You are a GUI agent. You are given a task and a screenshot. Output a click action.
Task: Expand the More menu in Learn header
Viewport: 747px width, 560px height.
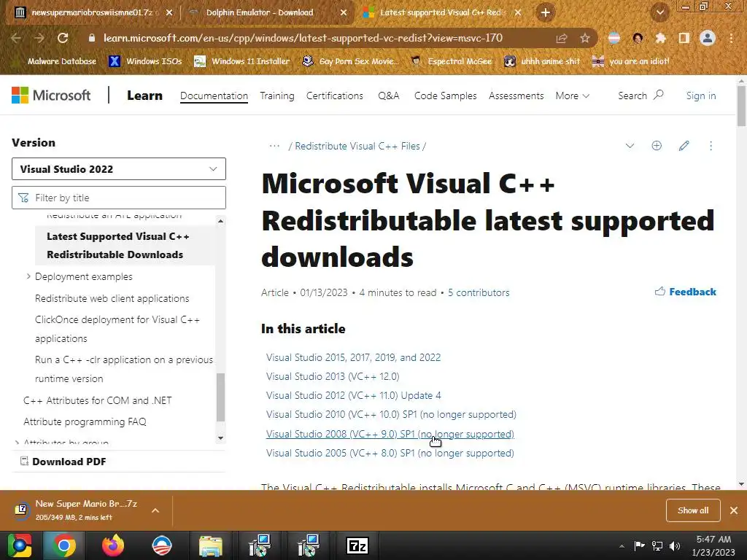[x=572, y=96]
